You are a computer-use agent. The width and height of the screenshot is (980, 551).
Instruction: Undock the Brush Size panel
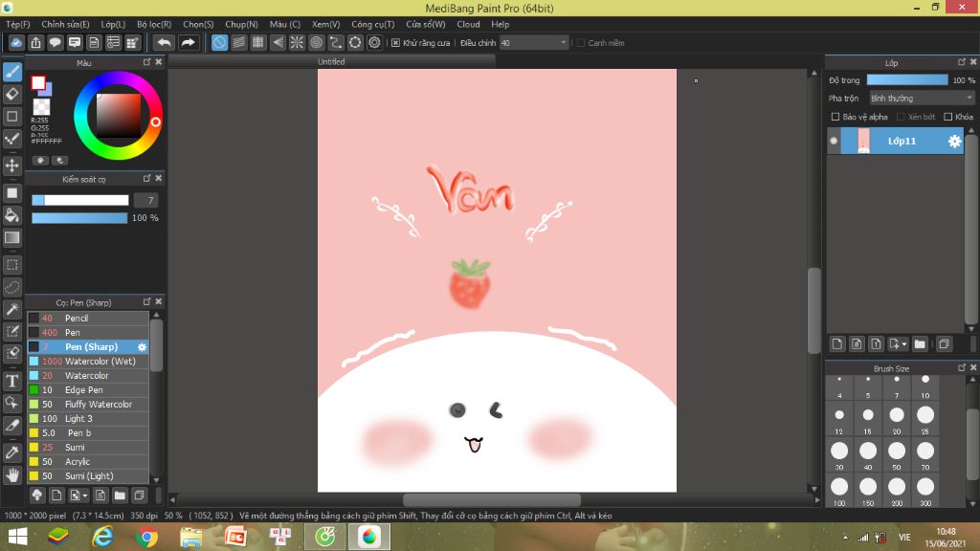point(962,367)
